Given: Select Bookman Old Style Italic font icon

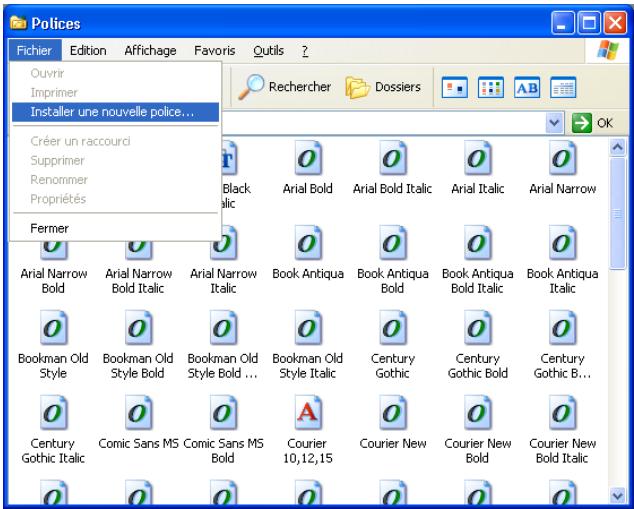Looking at the screenshot, I should [308, 327].
